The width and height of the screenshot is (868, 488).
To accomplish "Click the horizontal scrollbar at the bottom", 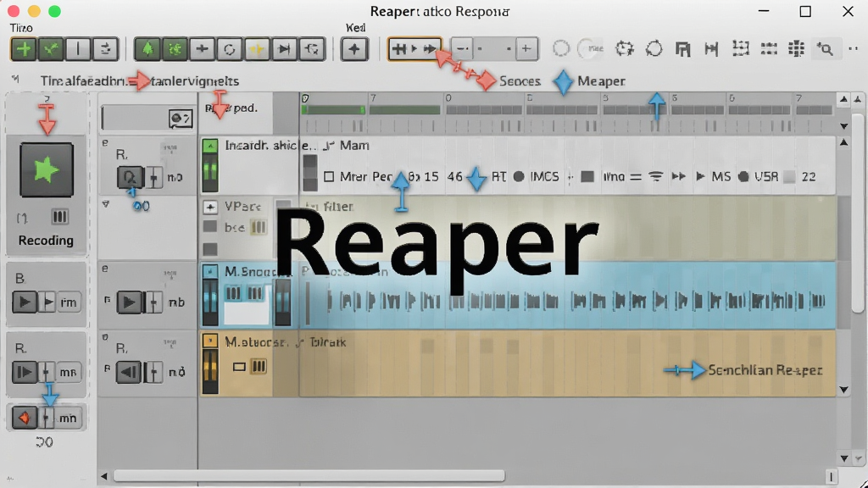I will (x=309, y=476).
